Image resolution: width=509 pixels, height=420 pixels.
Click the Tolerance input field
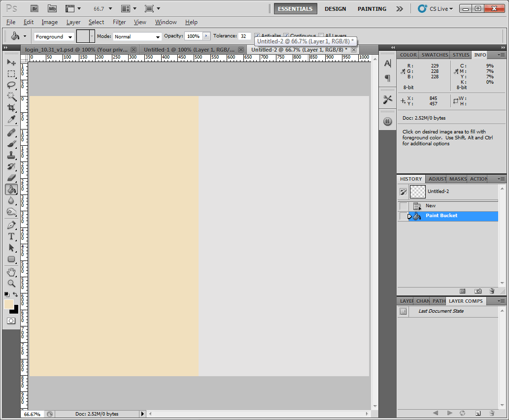244,36
